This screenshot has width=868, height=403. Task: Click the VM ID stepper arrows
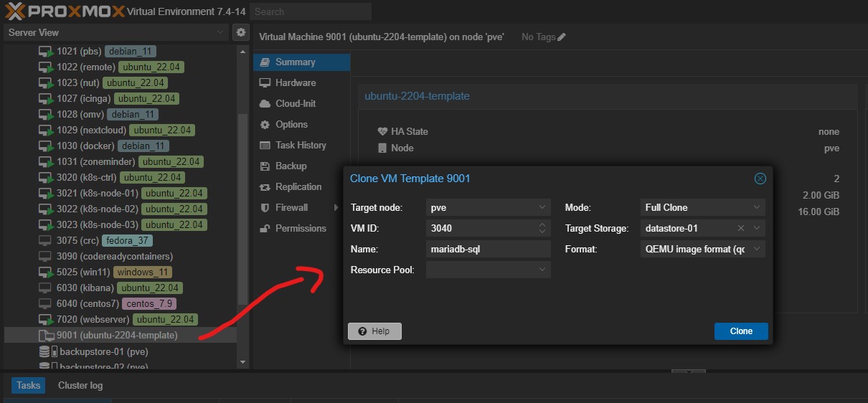tap(543, 229)
